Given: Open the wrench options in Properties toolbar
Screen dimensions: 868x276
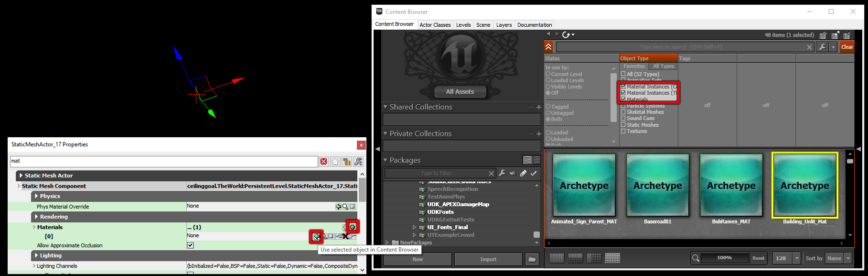Looking at the screenshot, I should click(x=358, y=162).
